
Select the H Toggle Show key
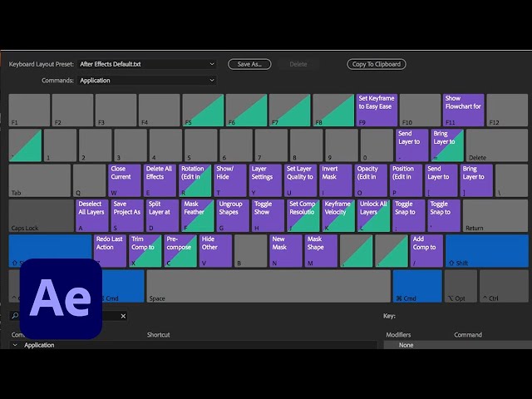268,216
